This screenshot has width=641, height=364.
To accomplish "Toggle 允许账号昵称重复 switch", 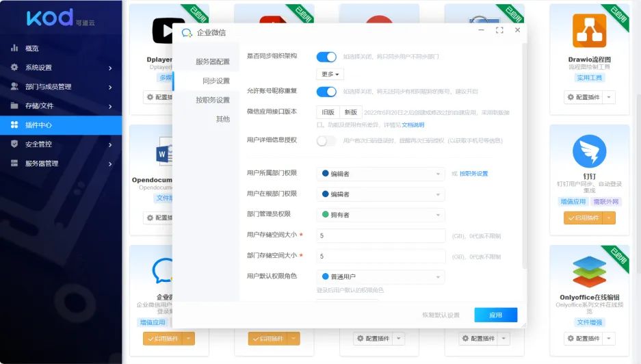I will (326, 92).
